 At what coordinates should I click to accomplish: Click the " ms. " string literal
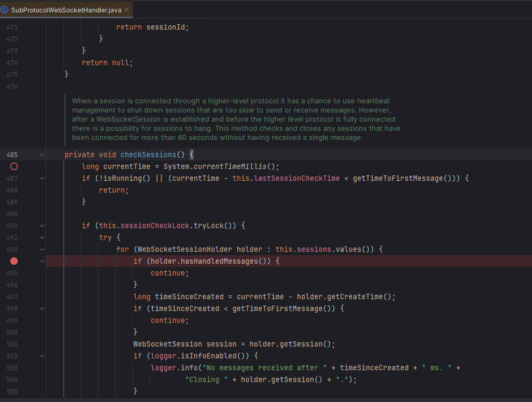tap(437, 368)
